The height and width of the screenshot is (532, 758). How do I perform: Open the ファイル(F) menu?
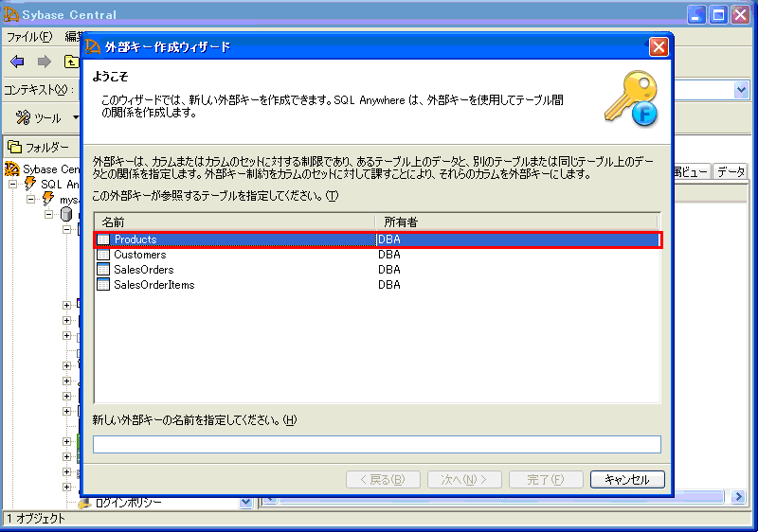pos(29,37)
